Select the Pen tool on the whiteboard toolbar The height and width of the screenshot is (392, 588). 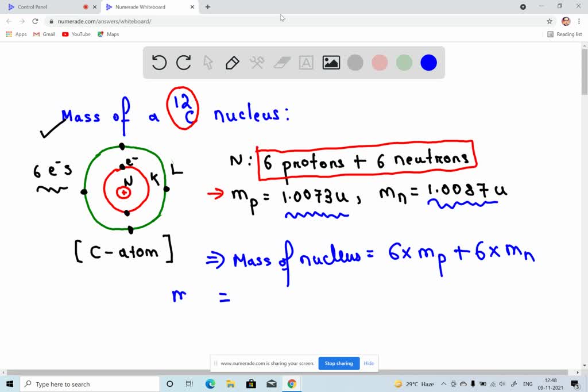click(x=232, y=62)
